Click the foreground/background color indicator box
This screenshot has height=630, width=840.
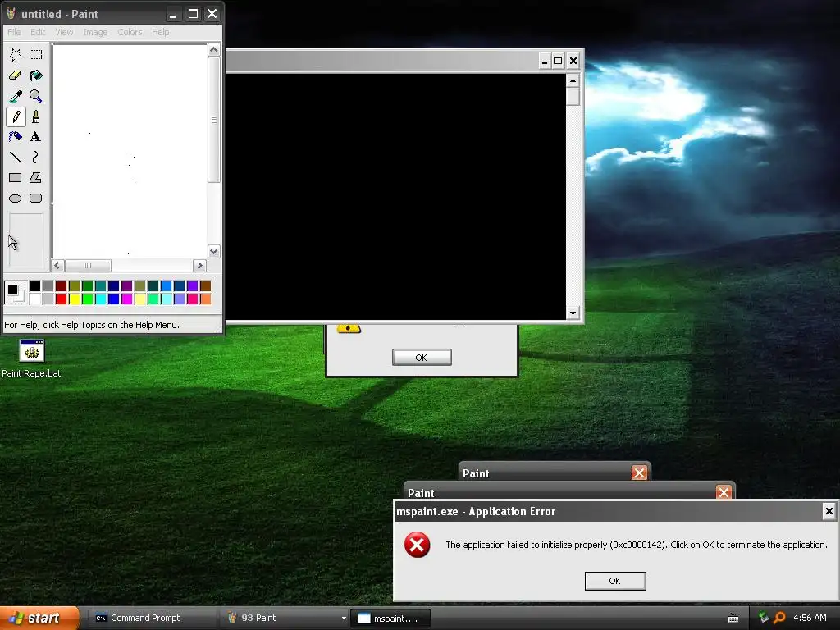[15, 292]
